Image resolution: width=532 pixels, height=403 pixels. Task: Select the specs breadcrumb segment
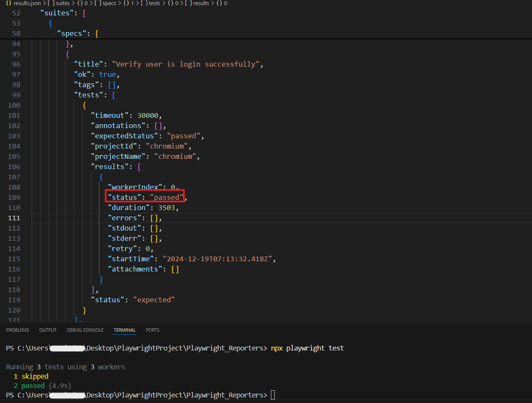tap(105, 3)
